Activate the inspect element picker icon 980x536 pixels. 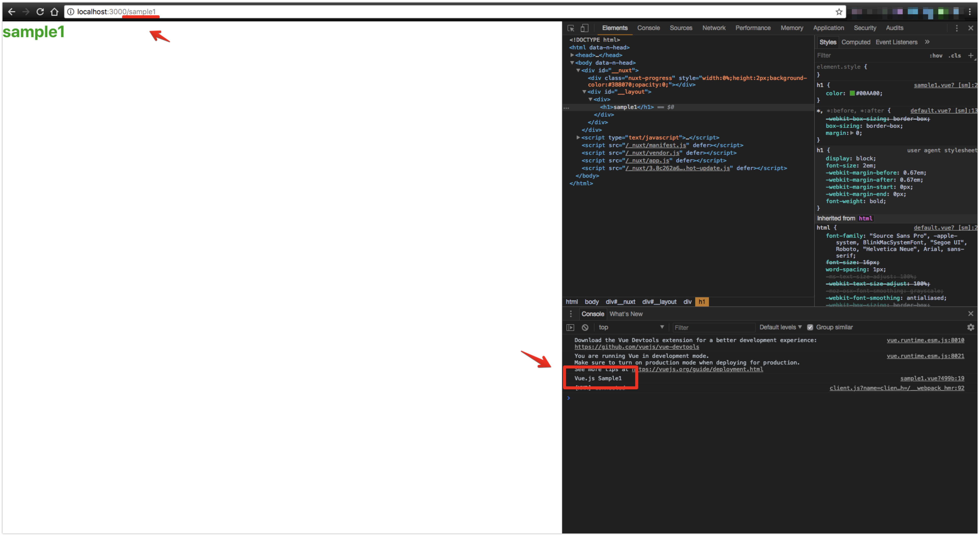[571, 28]
